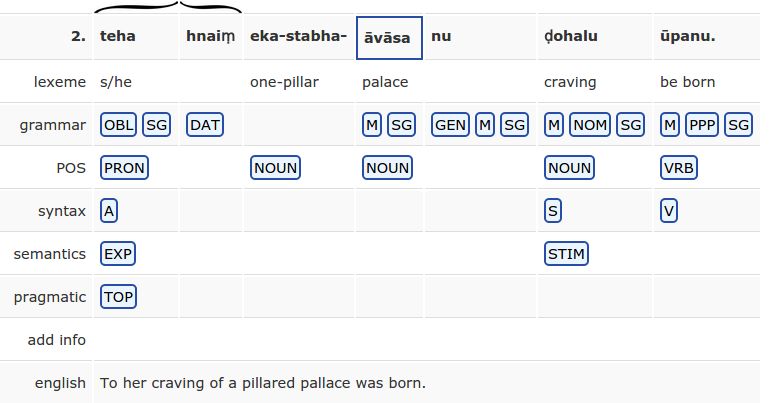Click the TOP pragmatic tag
The image size is (772, 403).
click(x=118, y=297)
